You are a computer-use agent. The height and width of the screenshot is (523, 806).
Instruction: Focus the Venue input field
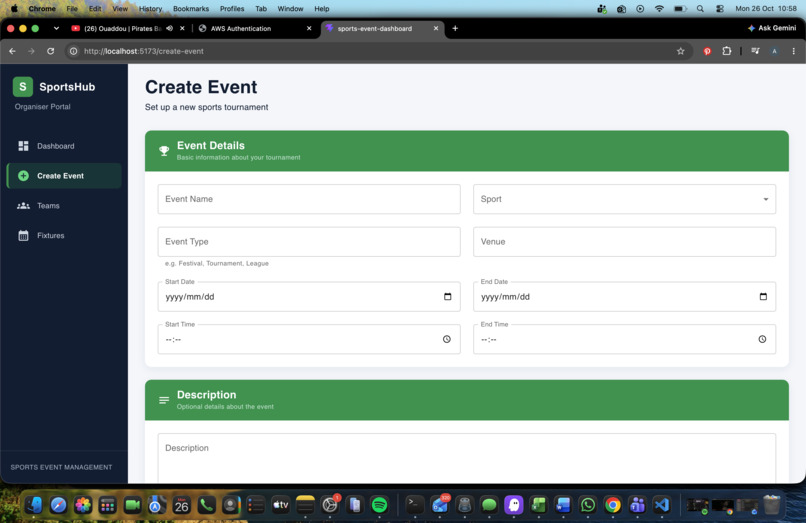624,242
